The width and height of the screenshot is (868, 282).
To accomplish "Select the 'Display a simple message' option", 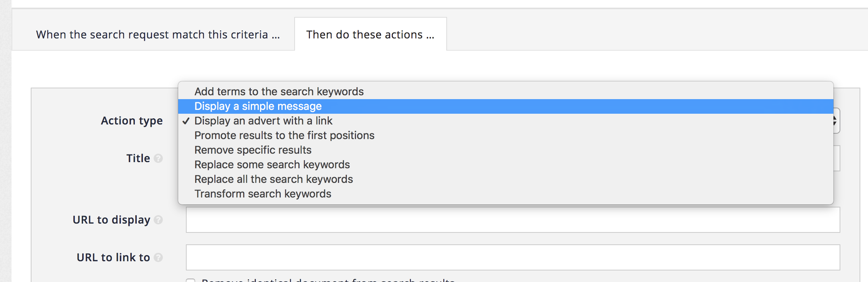I will click(258, 106).
